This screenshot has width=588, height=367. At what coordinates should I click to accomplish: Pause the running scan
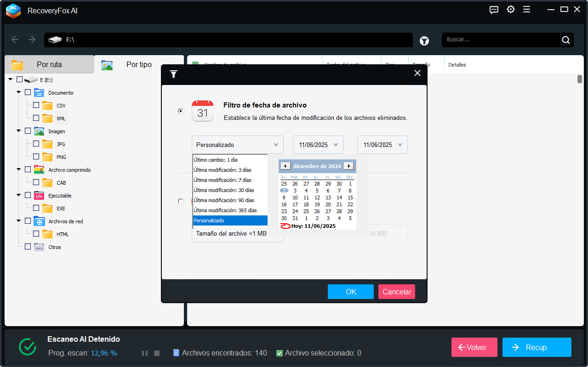click(x=144, y=353)
